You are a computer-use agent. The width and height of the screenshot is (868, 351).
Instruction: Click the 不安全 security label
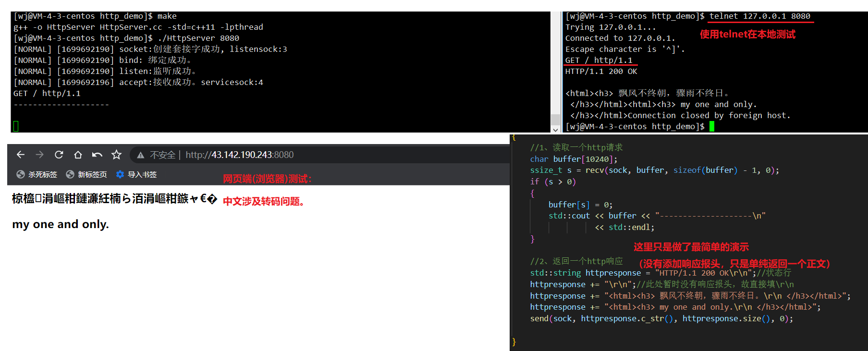point(163,155)
